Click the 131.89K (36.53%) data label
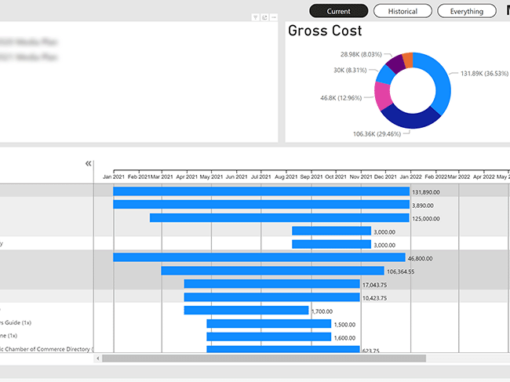 pos(484,73)
